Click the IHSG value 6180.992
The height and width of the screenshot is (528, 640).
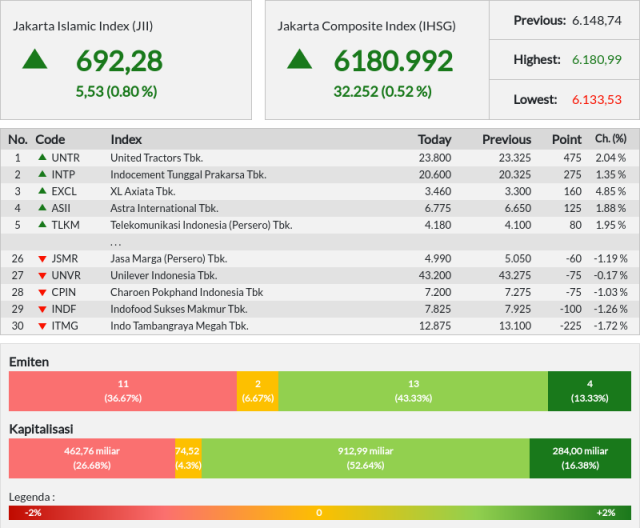393,61
